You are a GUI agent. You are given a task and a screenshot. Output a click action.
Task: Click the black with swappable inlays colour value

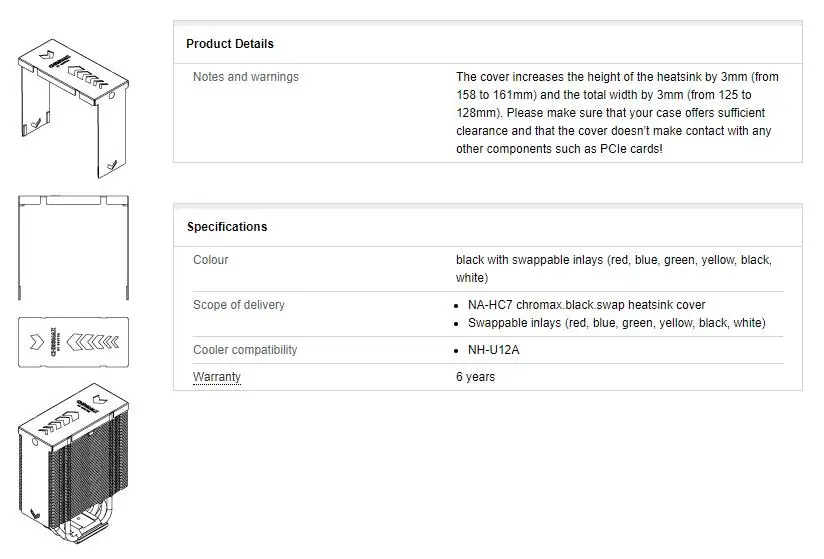pyautogui.click(x=613, y=268)
